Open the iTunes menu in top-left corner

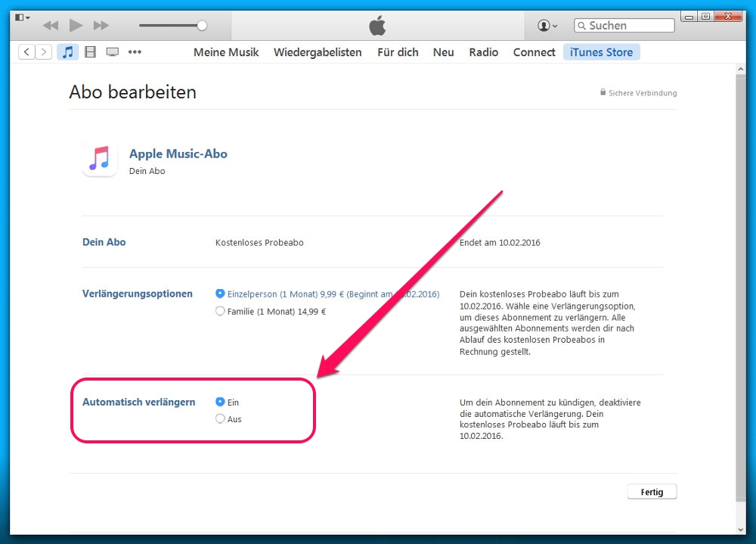click(22, 17)
